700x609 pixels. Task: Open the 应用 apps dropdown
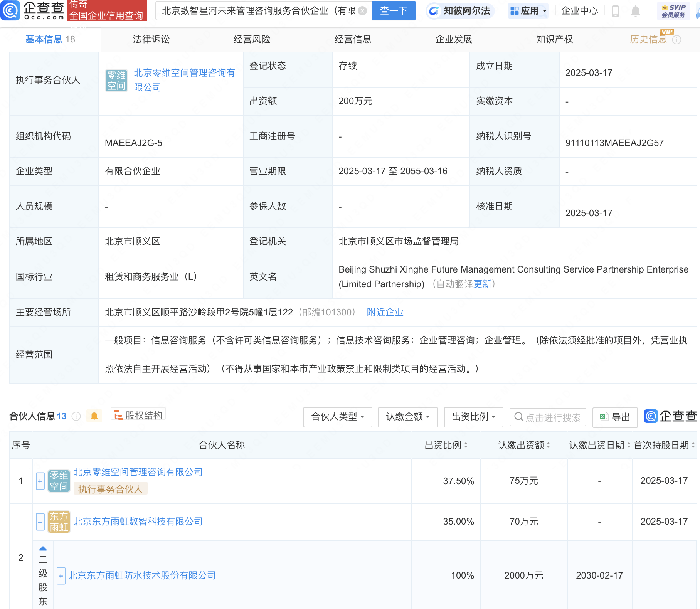point(528,11)
